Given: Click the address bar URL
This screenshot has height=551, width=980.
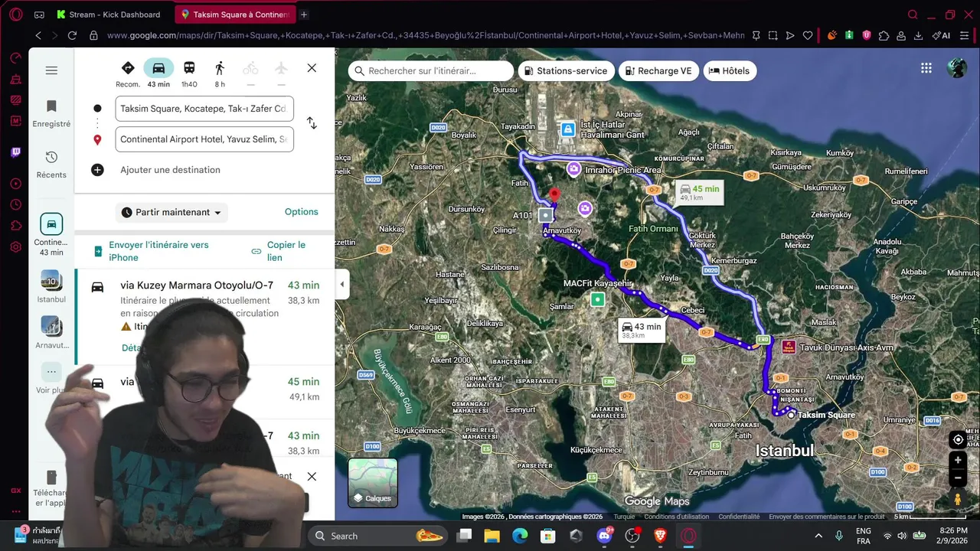Looking at the screenshot, I should pyautogui.click(x=425, y=35).
